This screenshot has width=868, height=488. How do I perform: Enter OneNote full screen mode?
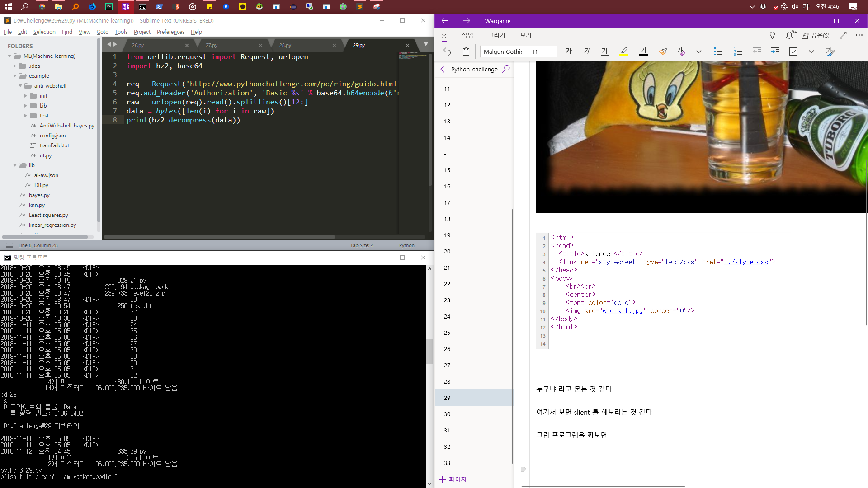(x=843, y=35)
